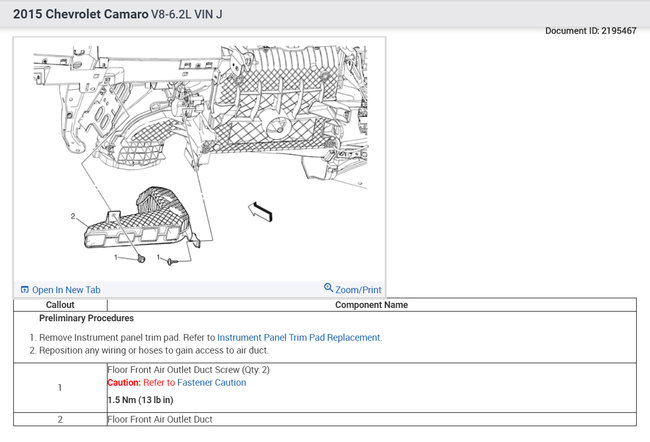Click the Zoom/Print magnifier icon

[x=328, y=287]
